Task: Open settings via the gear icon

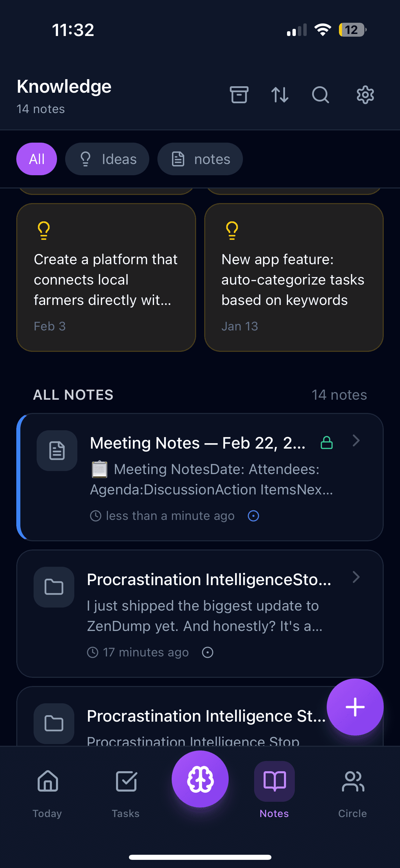Action: click(365, 95)
